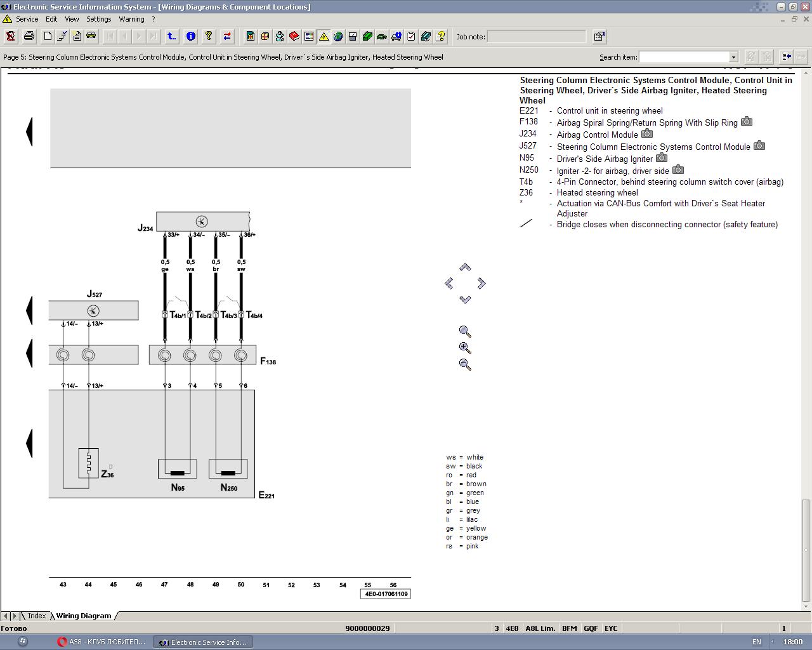The width and height of the screenshot is (812, 650).
Task: Click the left arrow beside the J527 module
Action: 29,310
